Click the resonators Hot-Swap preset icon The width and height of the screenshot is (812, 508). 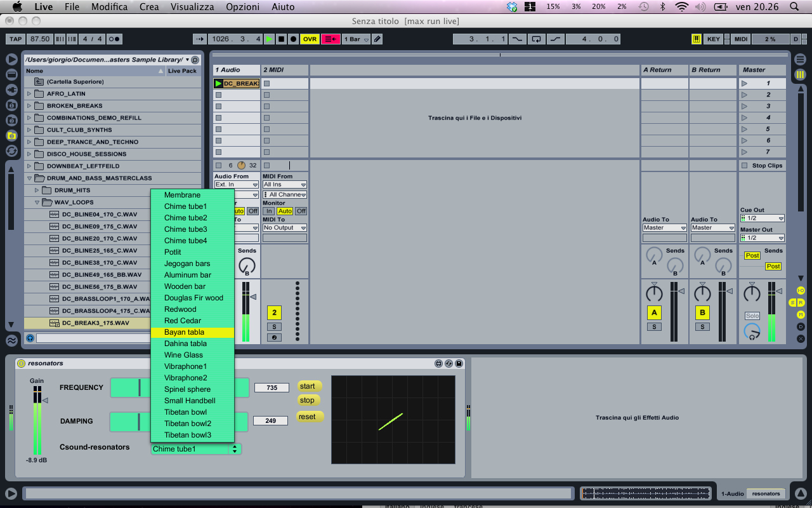coord(449,363)
